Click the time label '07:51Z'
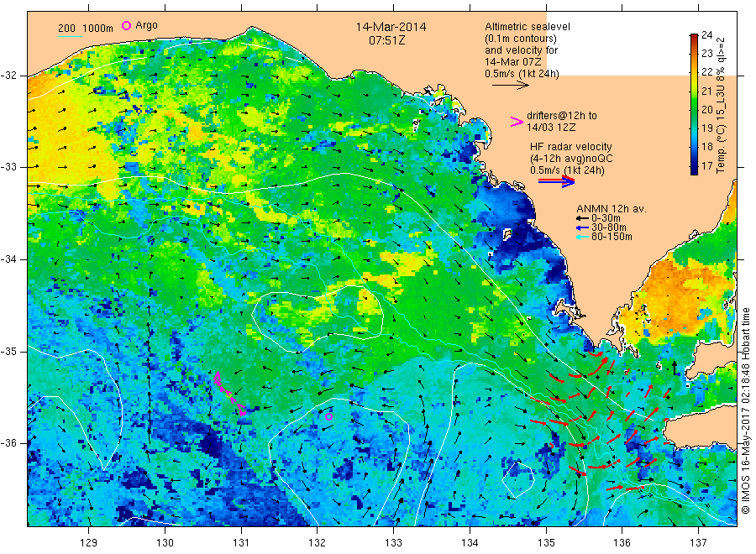 pos(386,40)
